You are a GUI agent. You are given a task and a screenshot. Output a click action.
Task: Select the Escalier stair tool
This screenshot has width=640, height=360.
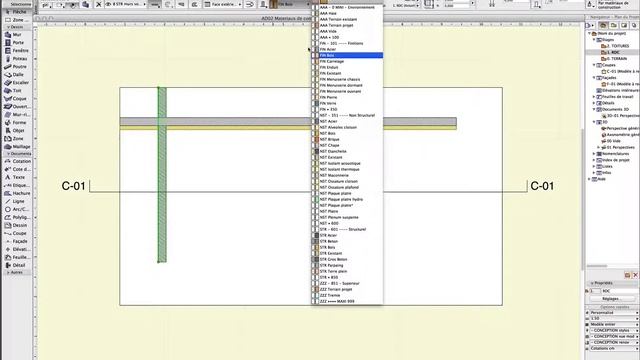click(x=16, y=82)
